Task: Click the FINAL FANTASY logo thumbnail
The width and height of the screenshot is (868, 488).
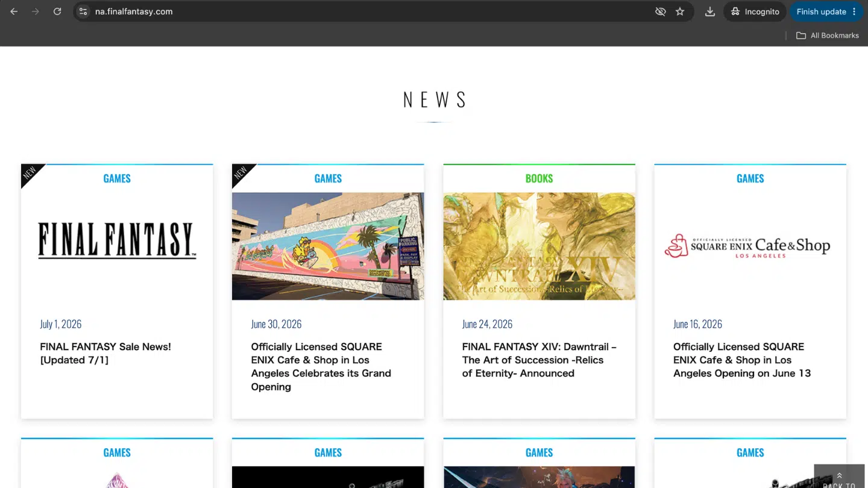Action: click(x=117, y=241)
